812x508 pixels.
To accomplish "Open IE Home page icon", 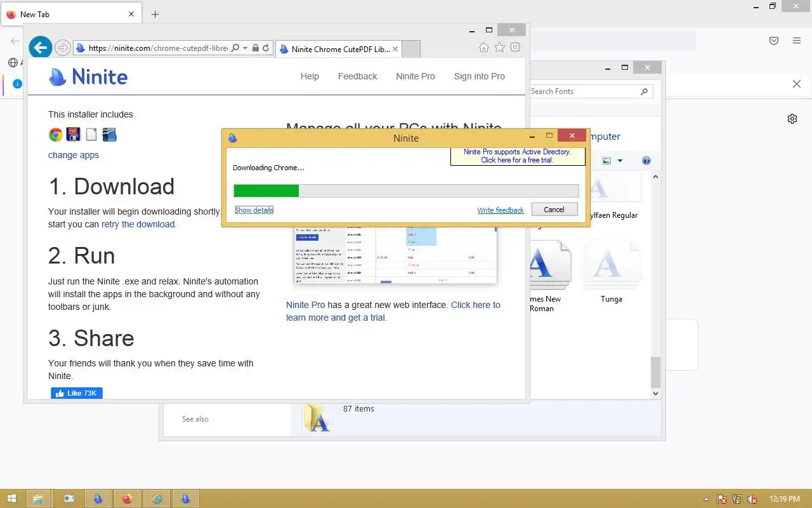I will [484, 48].
